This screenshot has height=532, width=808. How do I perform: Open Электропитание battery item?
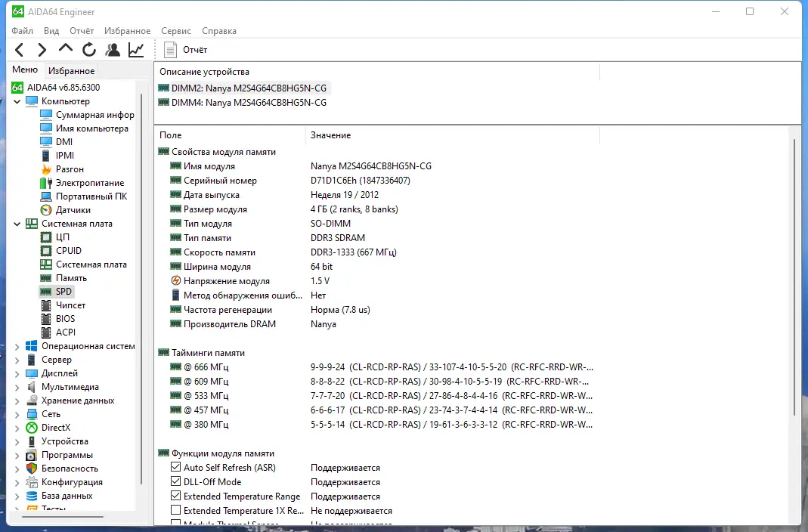coord(82,183)
